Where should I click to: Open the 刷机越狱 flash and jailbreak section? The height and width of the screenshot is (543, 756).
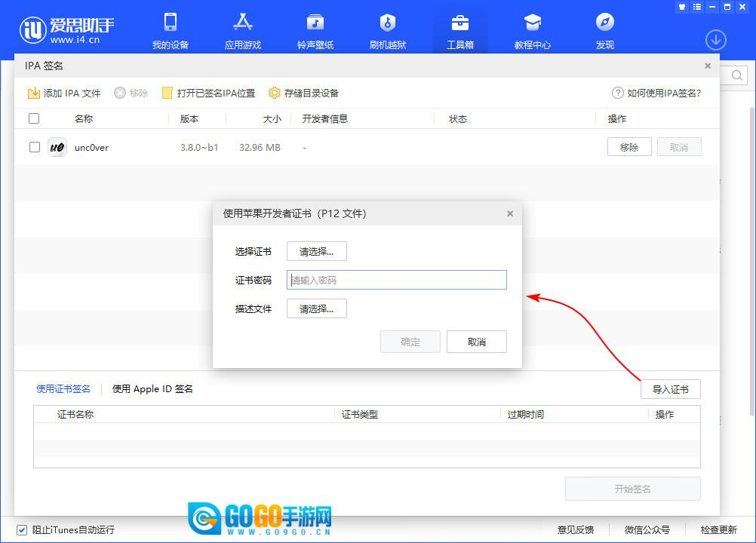[388, 23]
